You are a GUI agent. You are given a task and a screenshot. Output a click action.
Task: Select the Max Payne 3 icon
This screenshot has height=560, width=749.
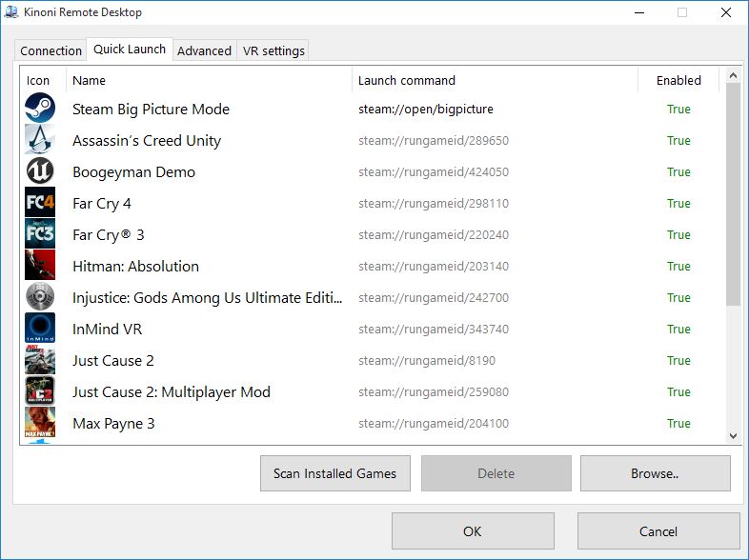(40, 423)
